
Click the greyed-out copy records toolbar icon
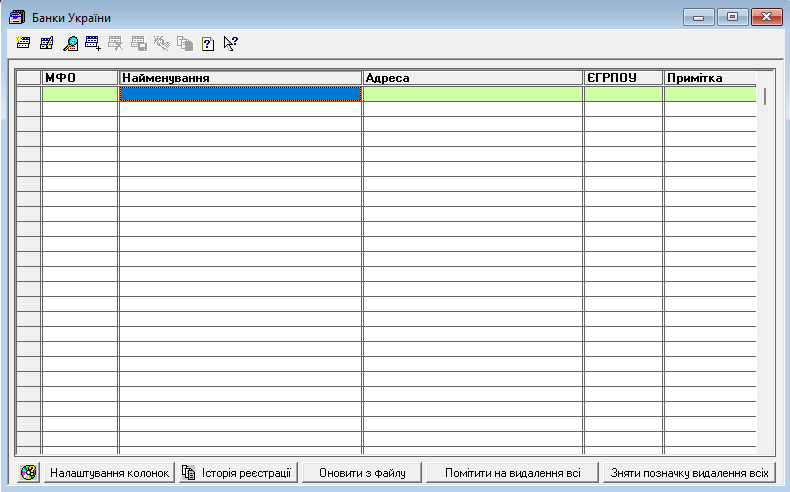pos(184,43)
